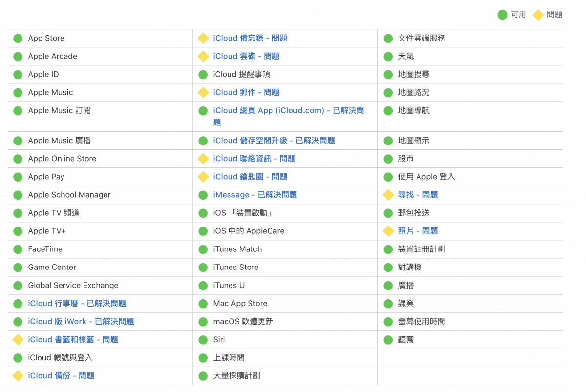Viewport: 586px width, 392px height.
Task: Select Global Service Exchange text
Action: click(73, 285)
